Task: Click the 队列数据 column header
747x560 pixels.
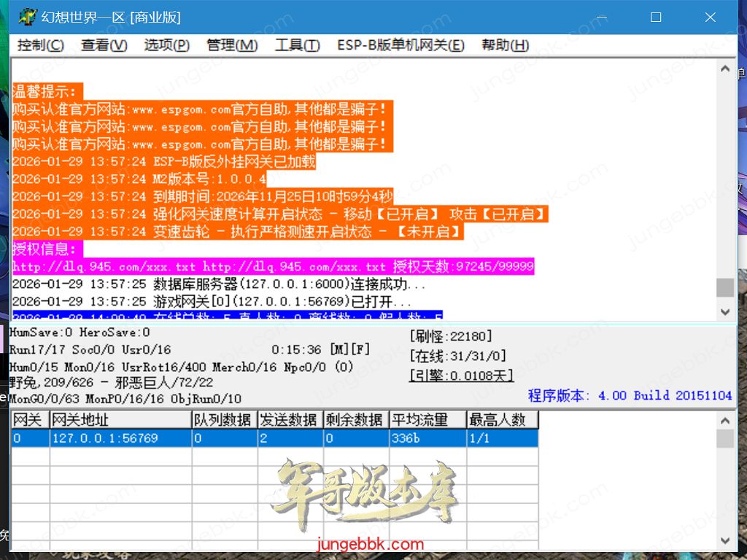Action: pos(224,420)
